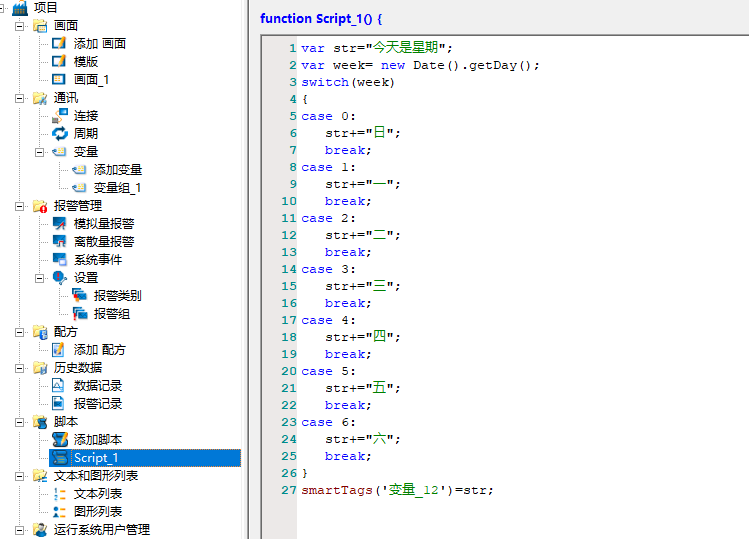749x539 pixels.
Task: Click the 设置 alarm settings icon
Action: coord(60,278)
